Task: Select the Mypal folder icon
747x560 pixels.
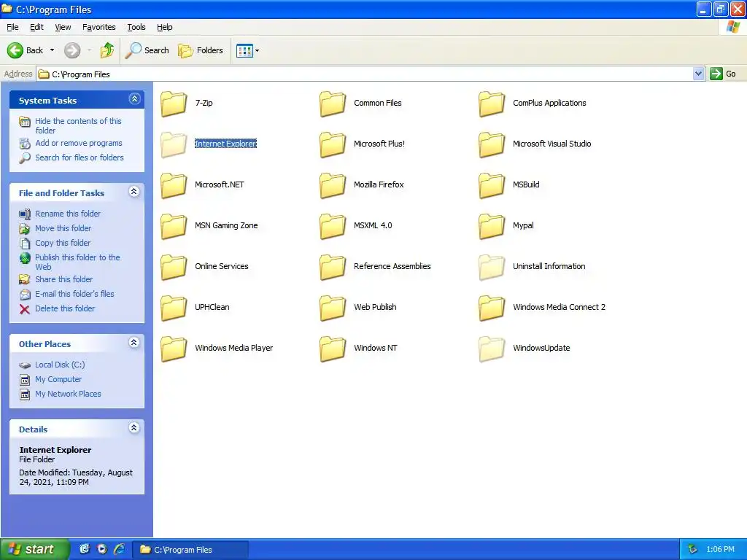Action: click(492, 226)
